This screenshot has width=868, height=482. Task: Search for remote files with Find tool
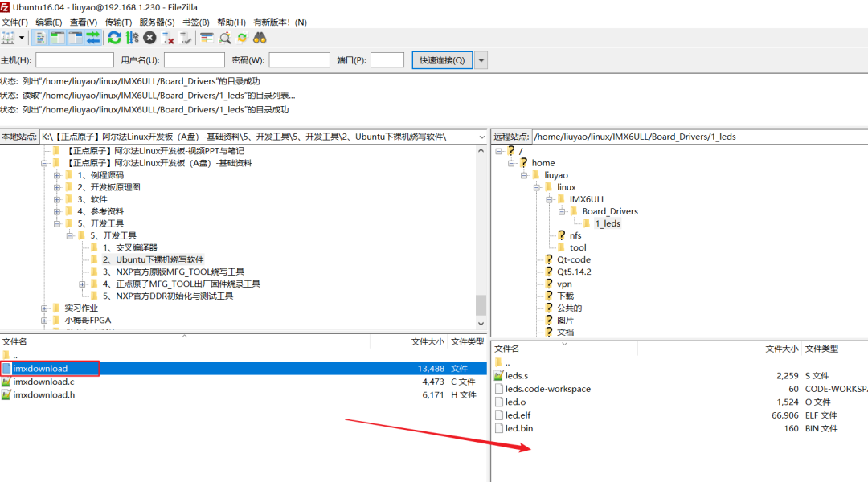(260, 38)
